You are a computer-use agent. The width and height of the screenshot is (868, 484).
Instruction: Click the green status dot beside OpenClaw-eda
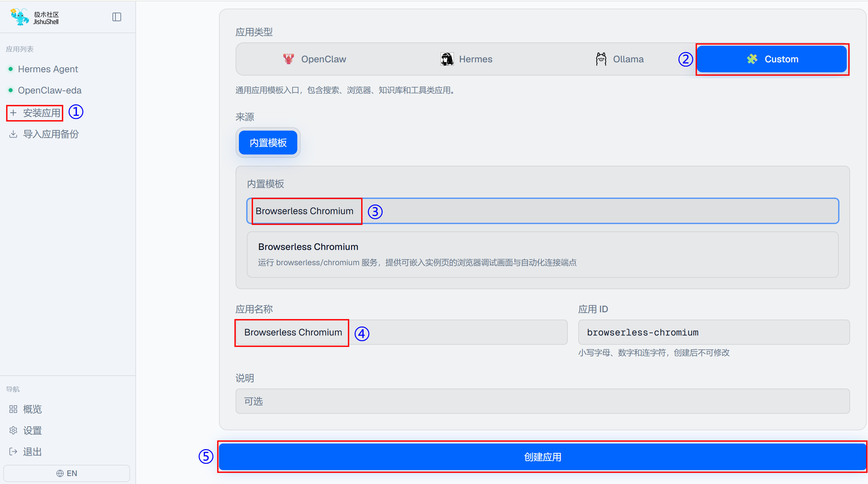(x=10, y=90)
